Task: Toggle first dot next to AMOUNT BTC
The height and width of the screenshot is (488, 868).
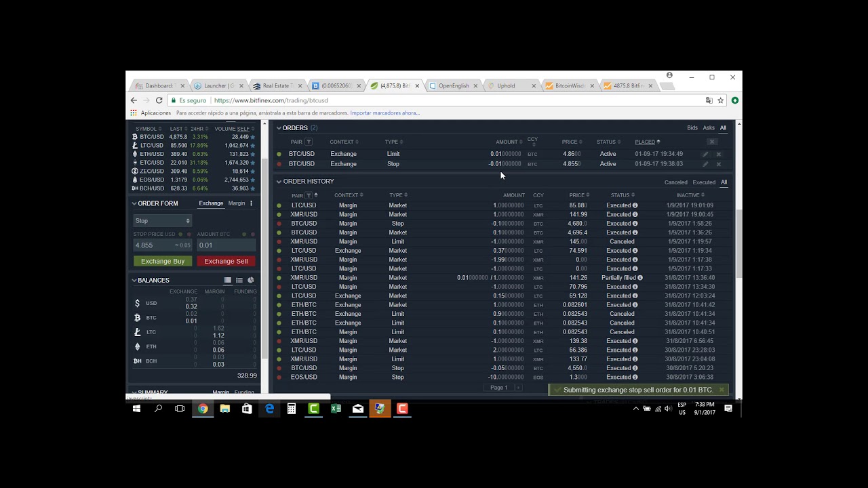Action: pos(244,235)
